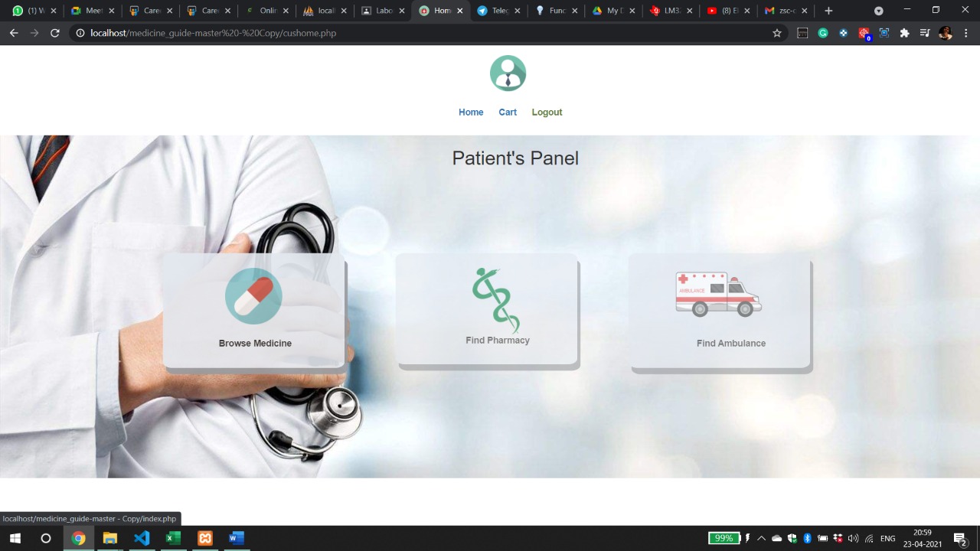This screenshot has width=980, height=551.
Task: Click the address bar showing cushome.php URL
Action: (x=429, y=33)
